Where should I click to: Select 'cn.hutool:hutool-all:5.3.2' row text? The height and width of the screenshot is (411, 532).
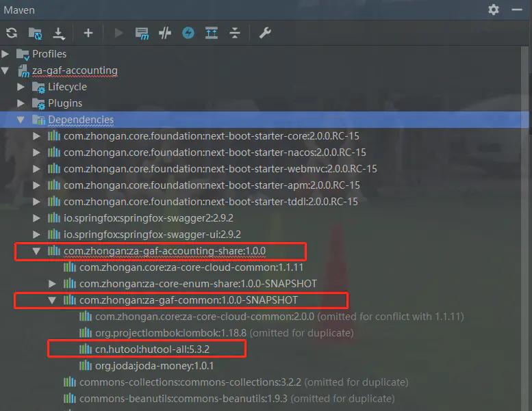(152, 349)
